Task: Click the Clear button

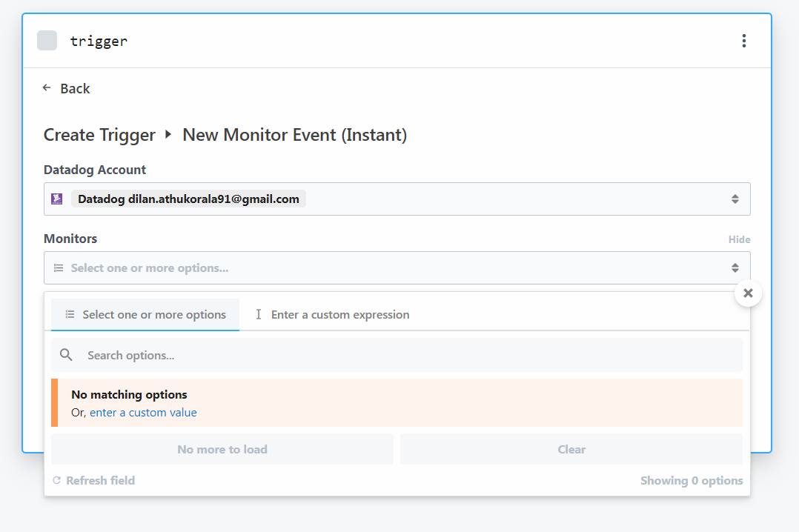Action: [x=571, y=449]
